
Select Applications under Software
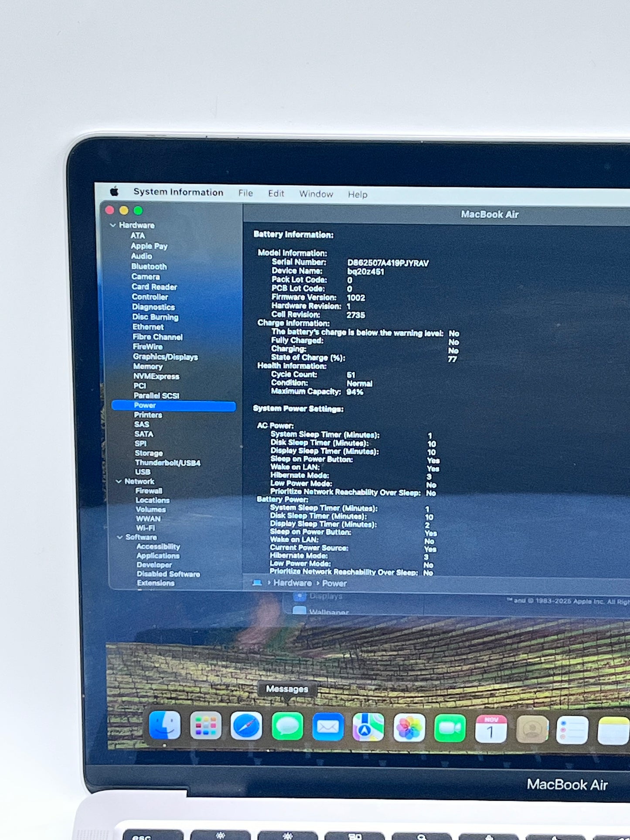(158, 555)
